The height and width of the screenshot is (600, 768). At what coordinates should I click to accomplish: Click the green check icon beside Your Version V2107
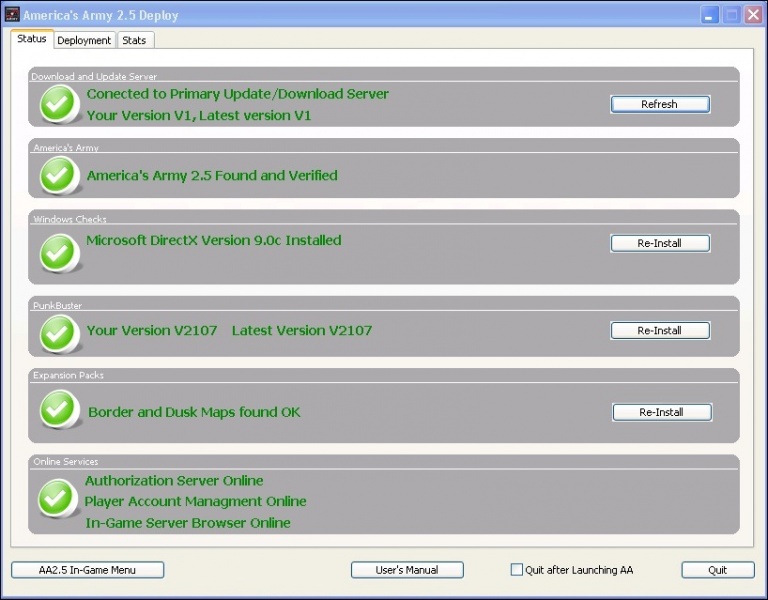(60, 334)
